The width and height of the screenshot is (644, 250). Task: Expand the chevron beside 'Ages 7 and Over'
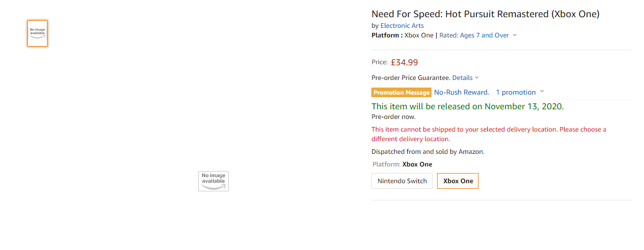[514, 35]
